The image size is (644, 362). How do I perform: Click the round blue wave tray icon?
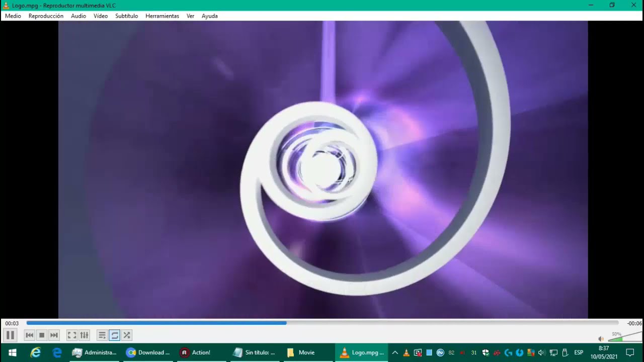440,352
